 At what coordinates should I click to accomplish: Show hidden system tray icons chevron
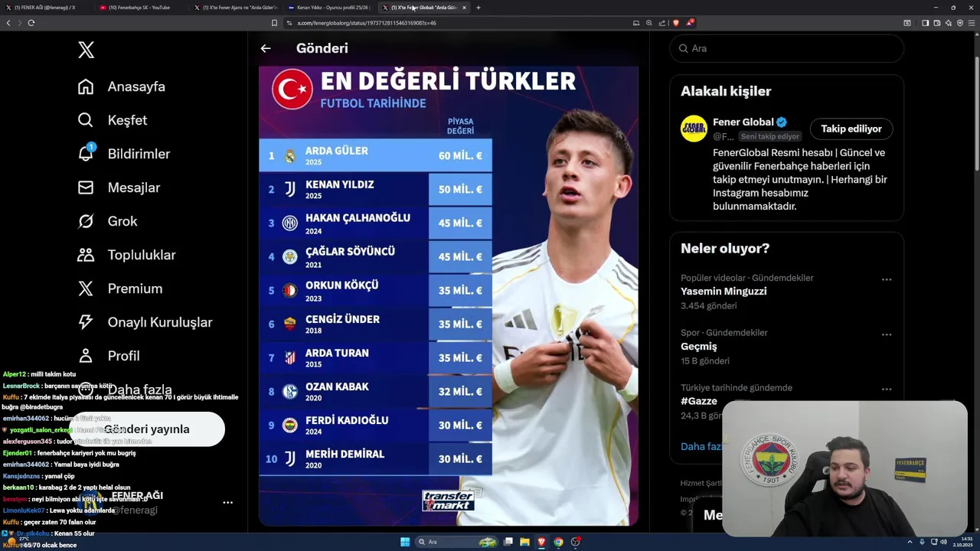click(910, 542)
